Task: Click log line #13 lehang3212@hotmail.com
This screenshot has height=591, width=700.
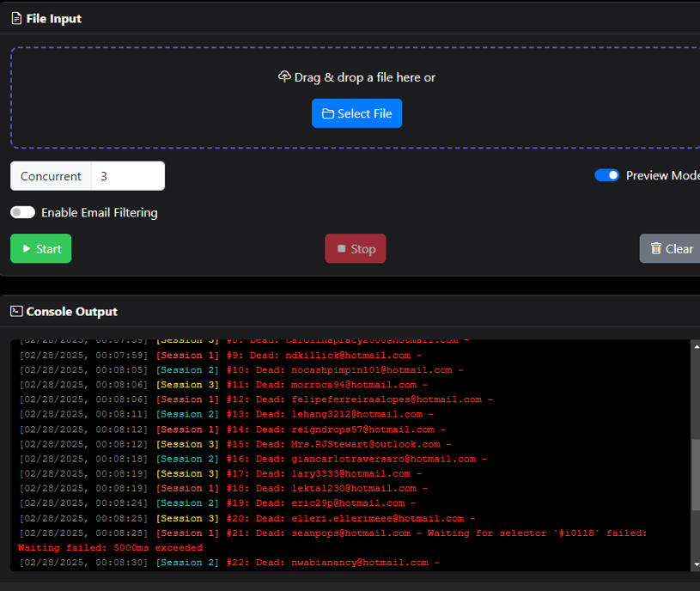Action: (x=227, y=414)
